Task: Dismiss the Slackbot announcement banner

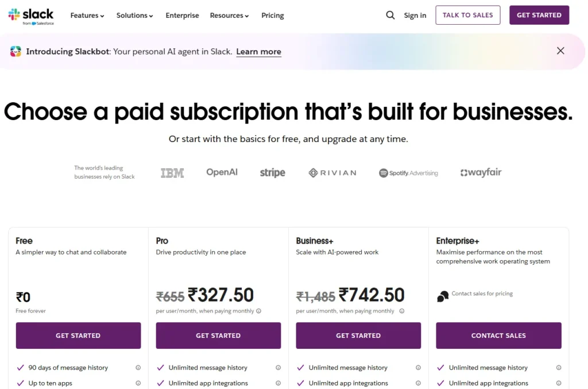Action: [x=560, y=51]
